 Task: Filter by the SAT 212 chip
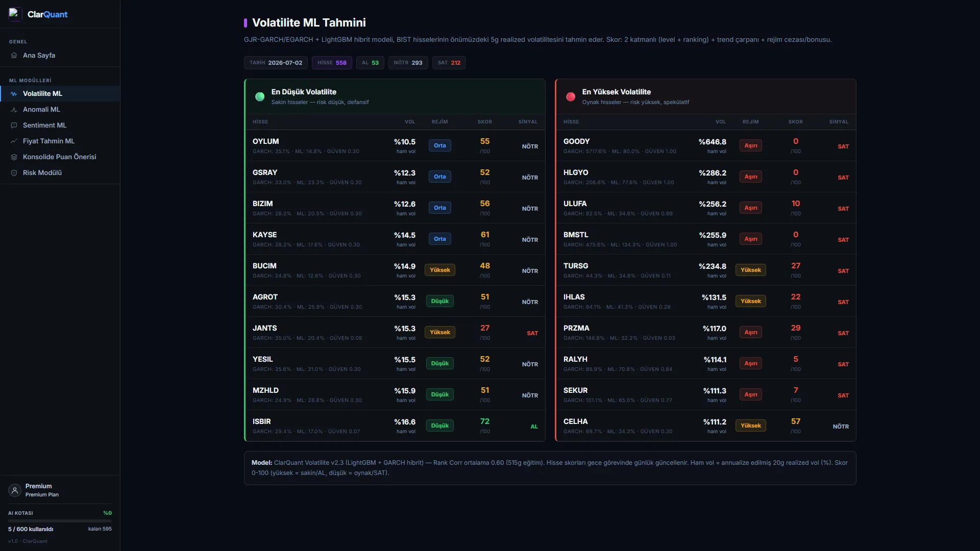click(x=449, y=63)
